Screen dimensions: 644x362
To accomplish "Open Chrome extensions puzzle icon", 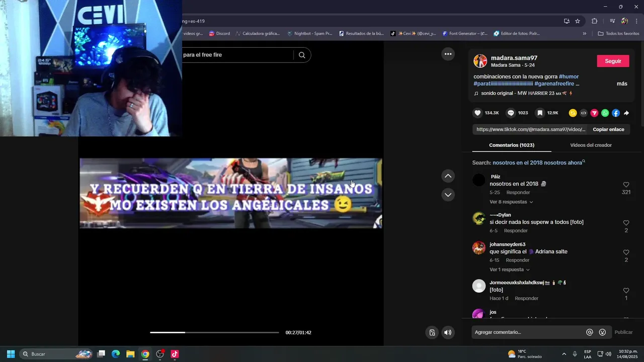I will tap(595, 21).
